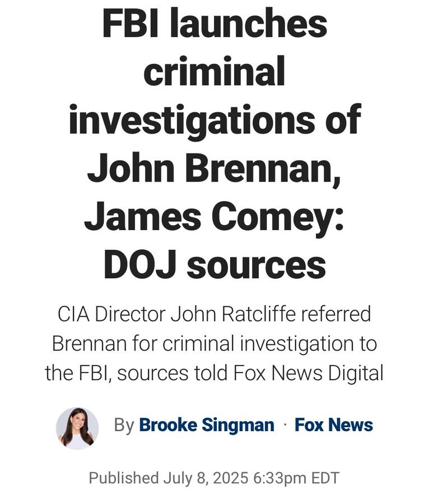Screen dimensions: 429x504
Task: Click the article headline's first line
Action: [x=214, y=25]
